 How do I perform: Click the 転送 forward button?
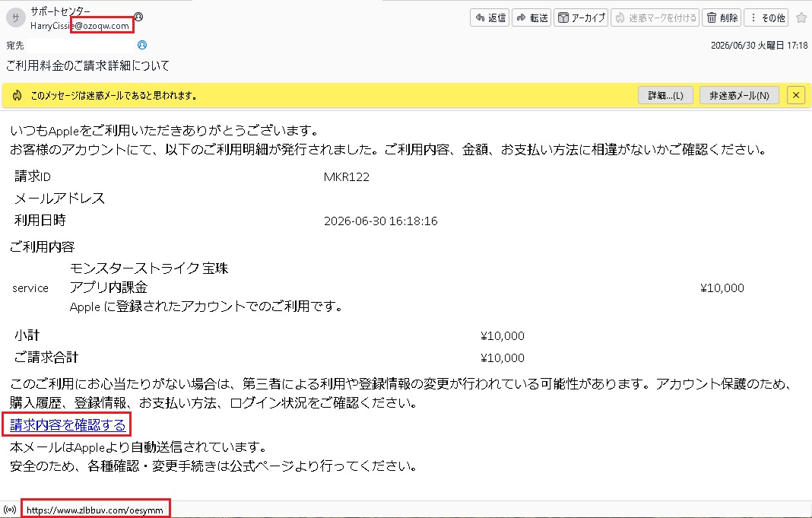point(531,17)
